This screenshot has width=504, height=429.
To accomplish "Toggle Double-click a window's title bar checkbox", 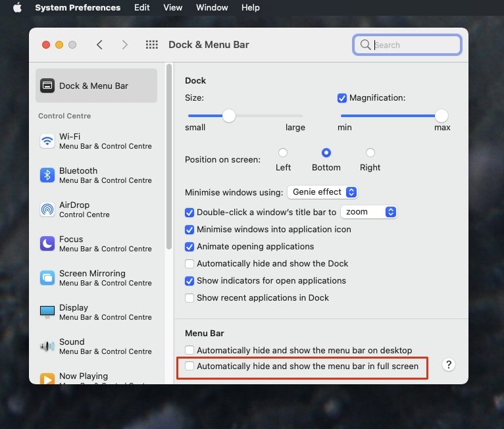I will point(189,213).
